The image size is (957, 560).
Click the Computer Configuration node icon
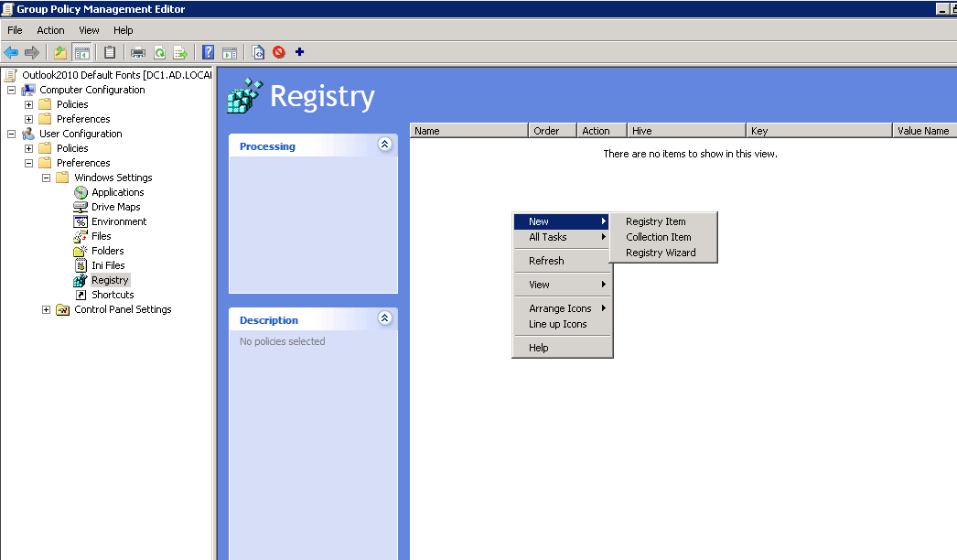28,90
